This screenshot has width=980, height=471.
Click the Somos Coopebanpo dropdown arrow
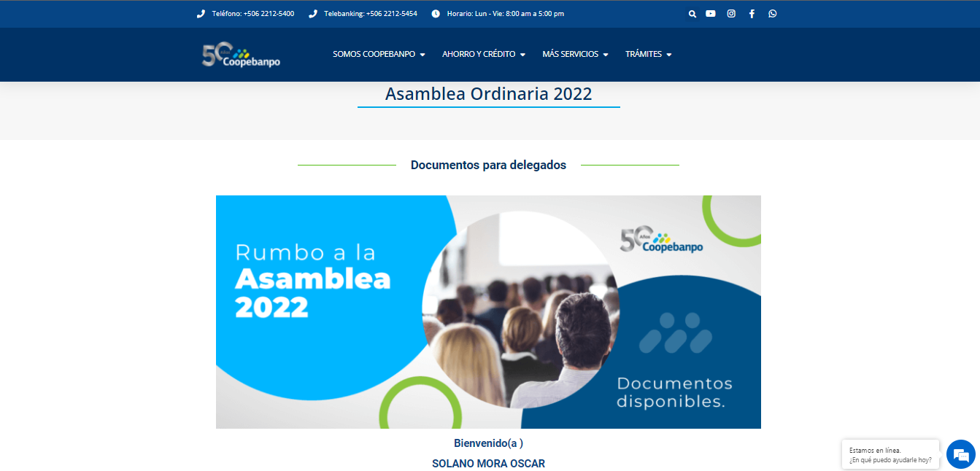[423, 55]
